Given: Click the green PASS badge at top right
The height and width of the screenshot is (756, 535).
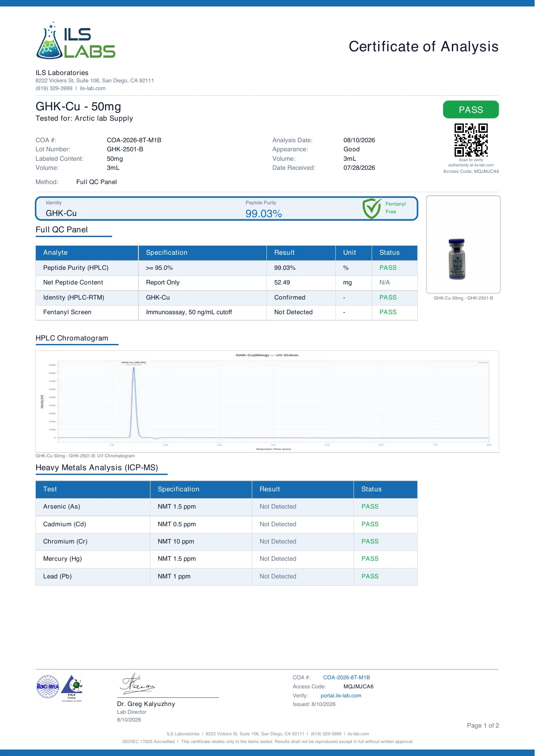Looking at the screenshot, I should (471, 109).
